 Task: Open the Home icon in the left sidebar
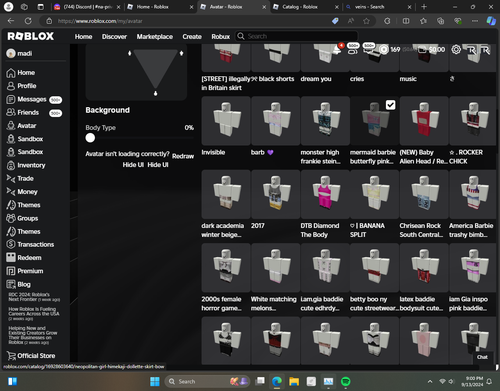(11, 73)
